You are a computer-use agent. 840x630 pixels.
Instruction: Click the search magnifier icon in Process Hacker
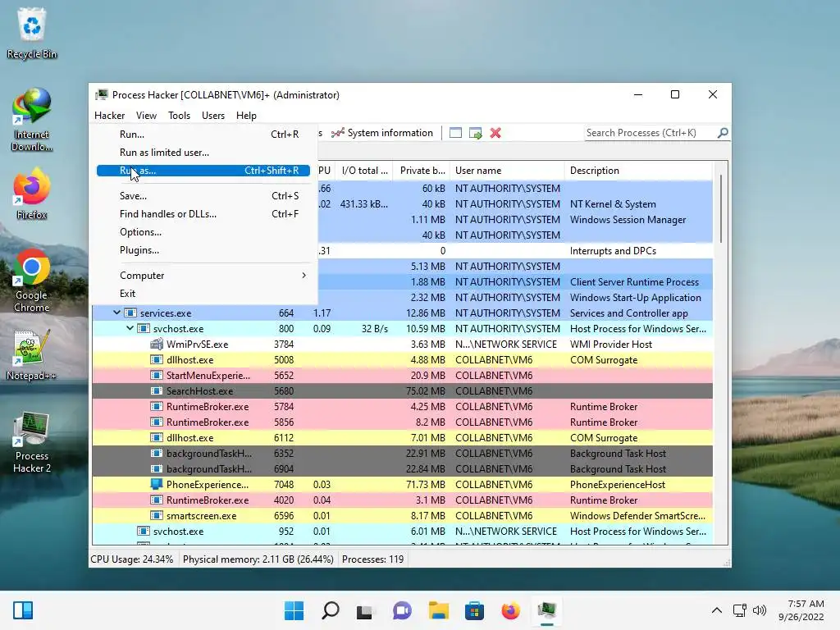coord(723,132)
